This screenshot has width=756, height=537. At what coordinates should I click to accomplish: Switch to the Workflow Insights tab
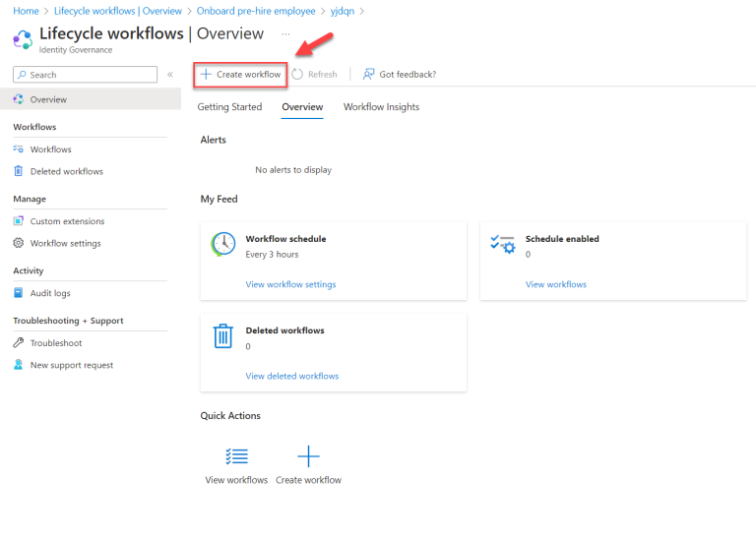[x=381, y=107]
